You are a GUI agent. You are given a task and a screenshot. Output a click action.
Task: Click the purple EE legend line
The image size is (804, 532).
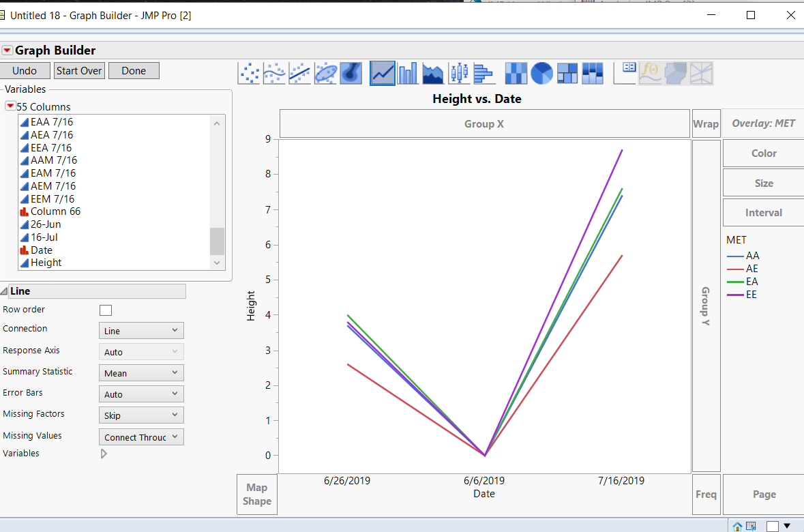click(x=735, y=295)
